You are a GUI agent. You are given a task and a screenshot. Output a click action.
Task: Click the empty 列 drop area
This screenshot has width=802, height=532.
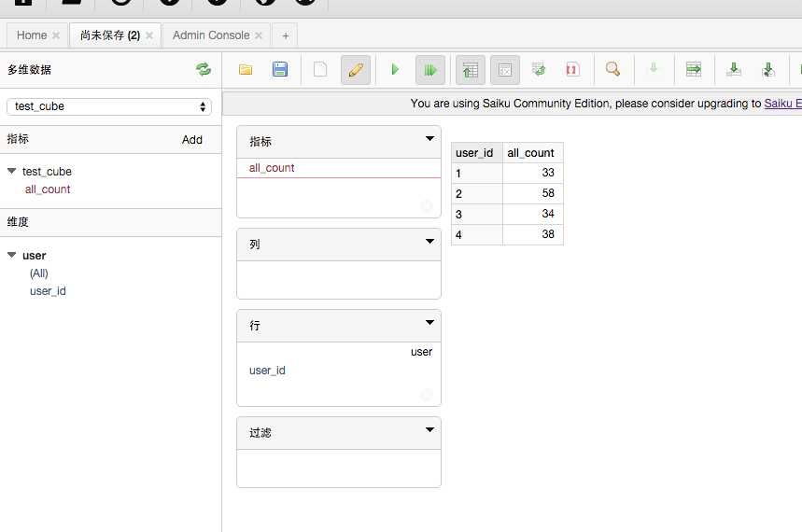(x=339, y=279)
